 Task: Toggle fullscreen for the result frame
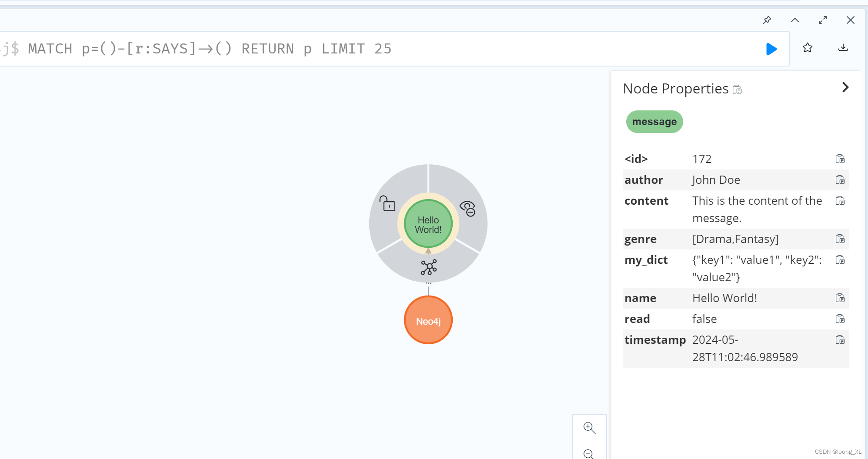coord(823,20)
